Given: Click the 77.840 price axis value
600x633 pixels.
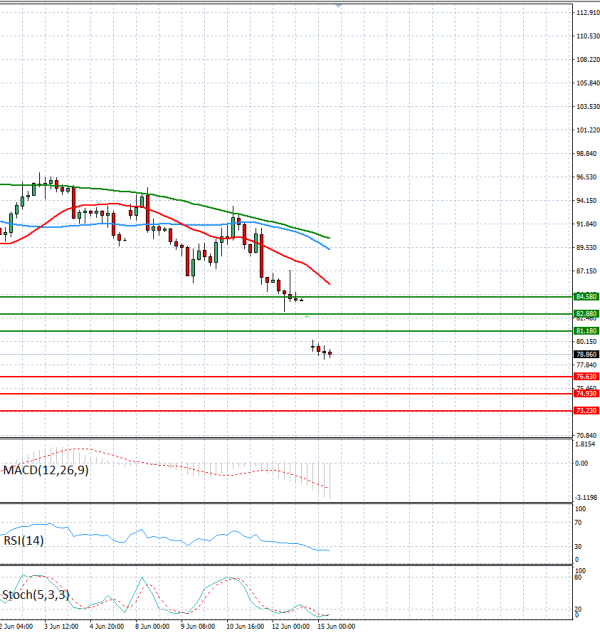Looking at the screenshot, I should 586,365.
